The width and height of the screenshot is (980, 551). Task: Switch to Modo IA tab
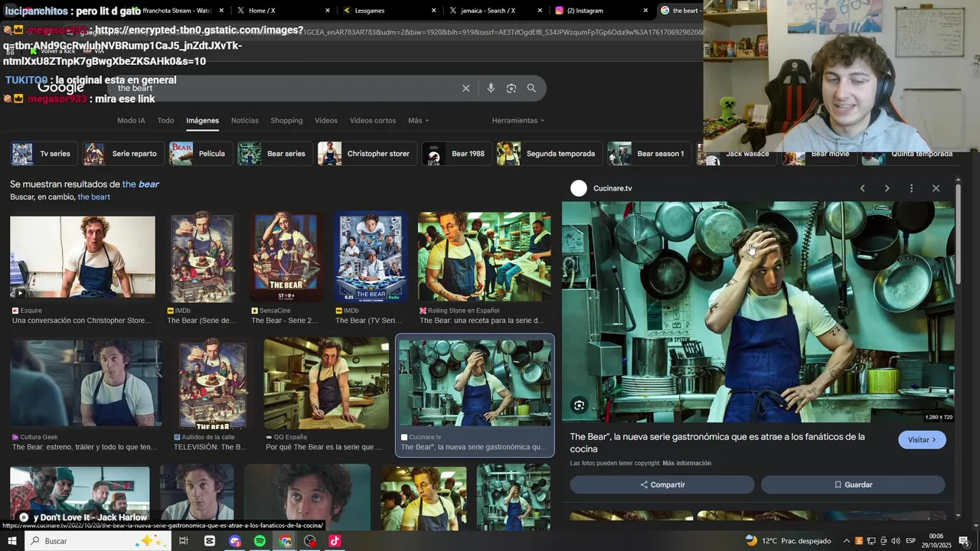point(131,121)
